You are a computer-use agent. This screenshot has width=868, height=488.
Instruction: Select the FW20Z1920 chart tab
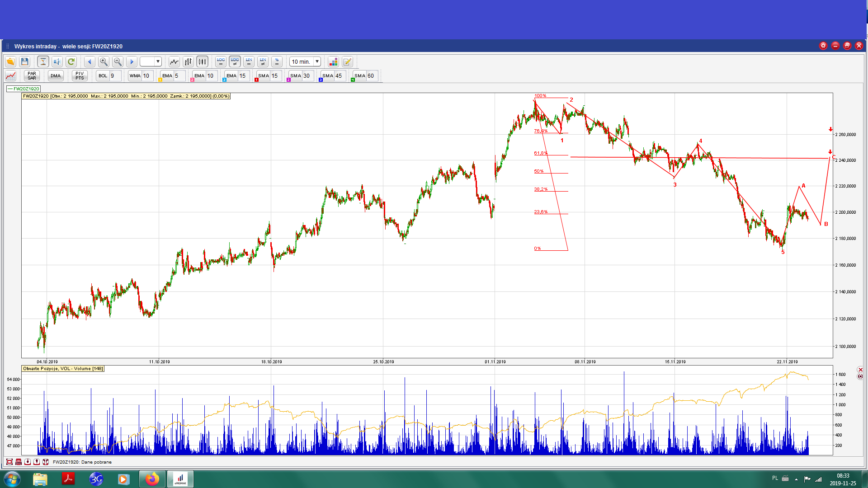pos(24,89)
